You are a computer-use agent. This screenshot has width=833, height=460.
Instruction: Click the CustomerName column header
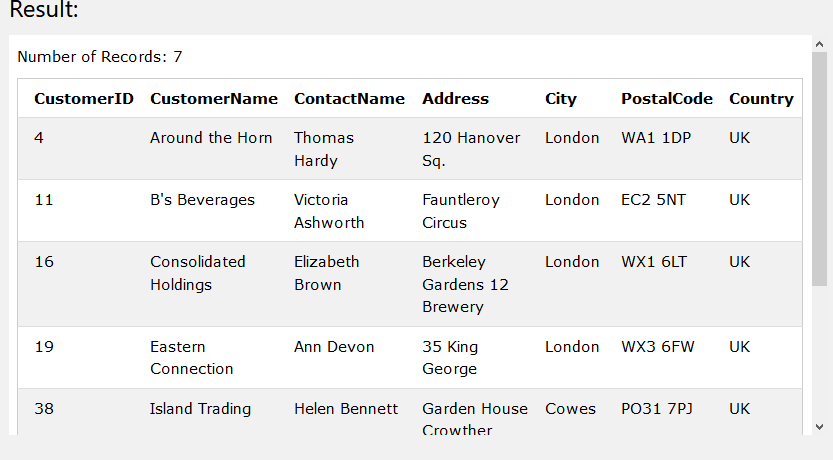pyautogui.click(x=214, y=98)
